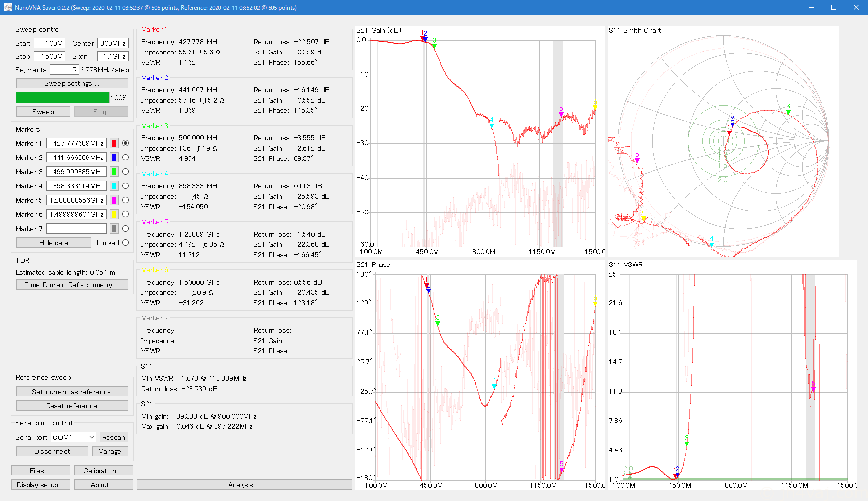The height and width of the screenshot is (501, 868).
Task: Open the cyan Marker 4 color swatch
Action: coord(114,186)
